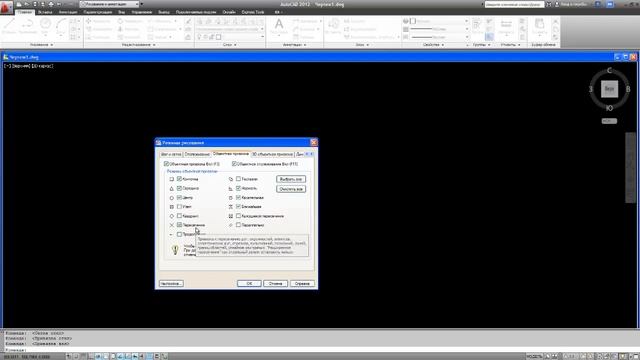The width and height of the screenshot is (640, 360).
Task: Toggle the Нормаль perpendicular snap
Action: click(238, 188)
